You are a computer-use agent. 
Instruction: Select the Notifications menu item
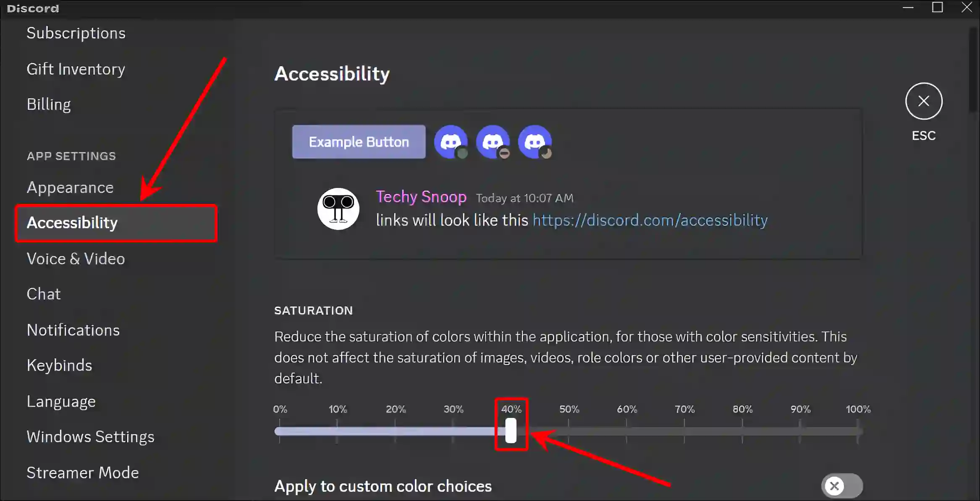(x=73, y=329)
